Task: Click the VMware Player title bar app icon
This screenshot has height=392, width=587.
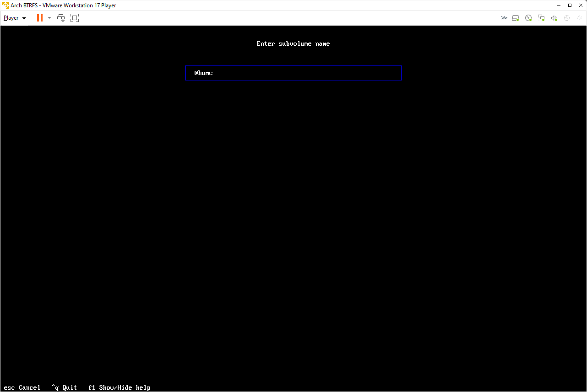Action: (x=5, y=5)
